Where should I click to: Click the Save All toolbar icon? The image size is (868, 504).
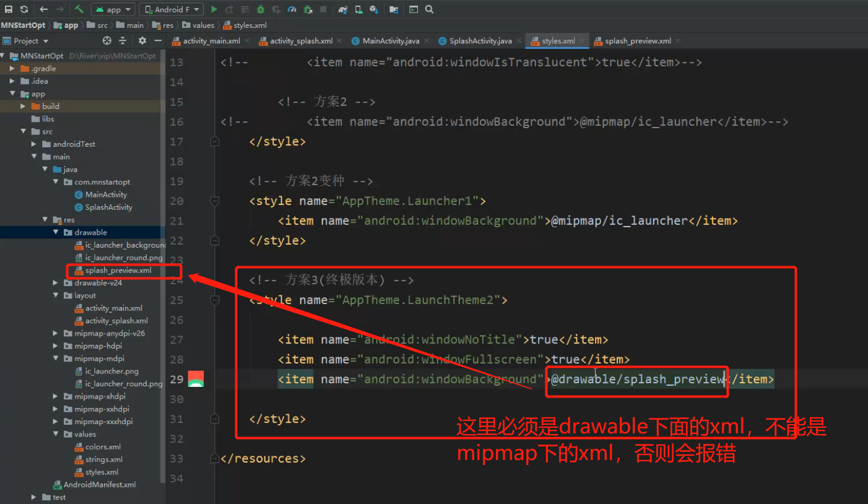(9, 9)
